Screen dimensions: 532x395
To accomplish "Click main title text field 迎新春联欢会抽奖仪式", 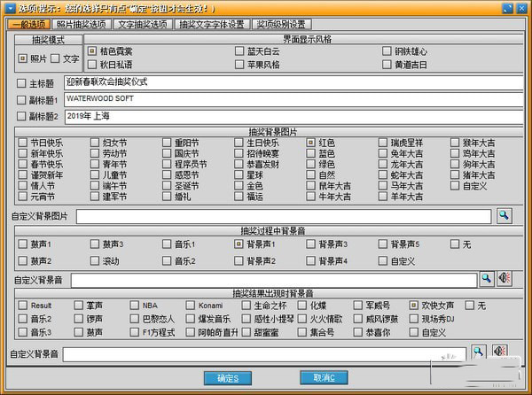I will pos(293,82).
